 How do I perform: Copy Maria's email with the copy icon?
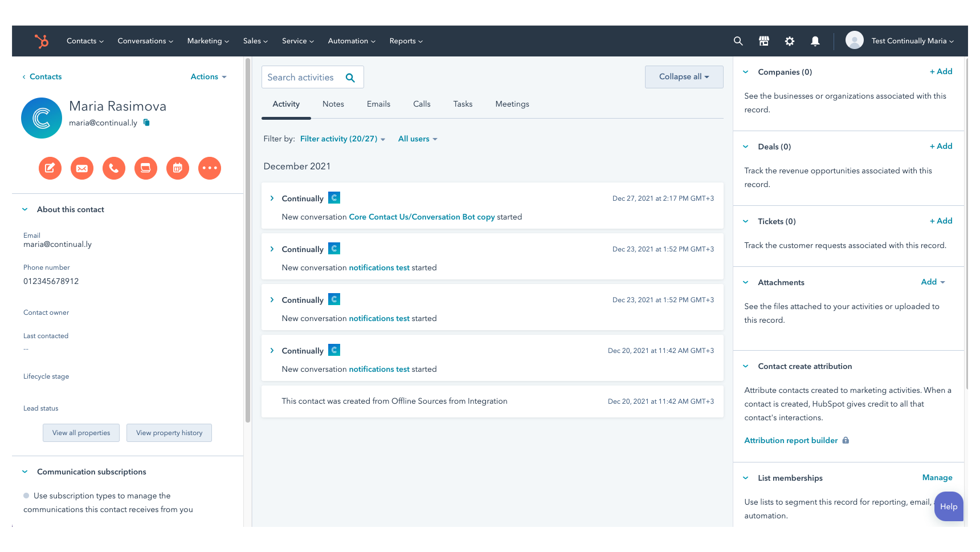(x=146, y=122)
